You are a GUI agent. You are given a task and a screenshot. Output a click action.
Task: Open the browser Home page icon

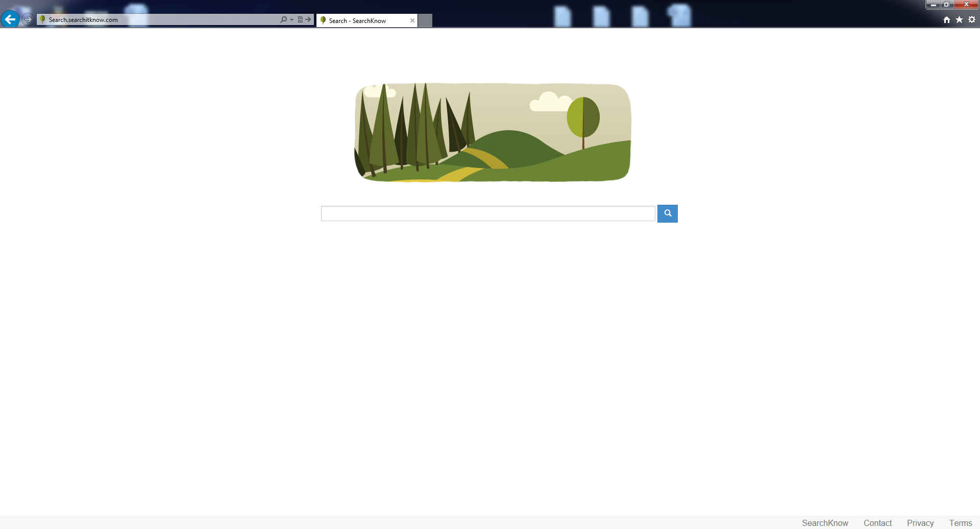pos(947,19)
